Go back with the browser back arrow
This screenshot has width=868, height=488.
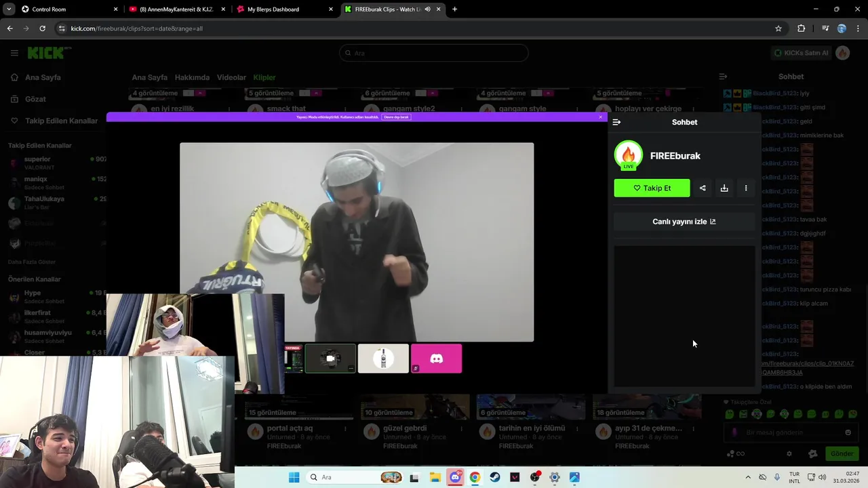tap(9, 28)
